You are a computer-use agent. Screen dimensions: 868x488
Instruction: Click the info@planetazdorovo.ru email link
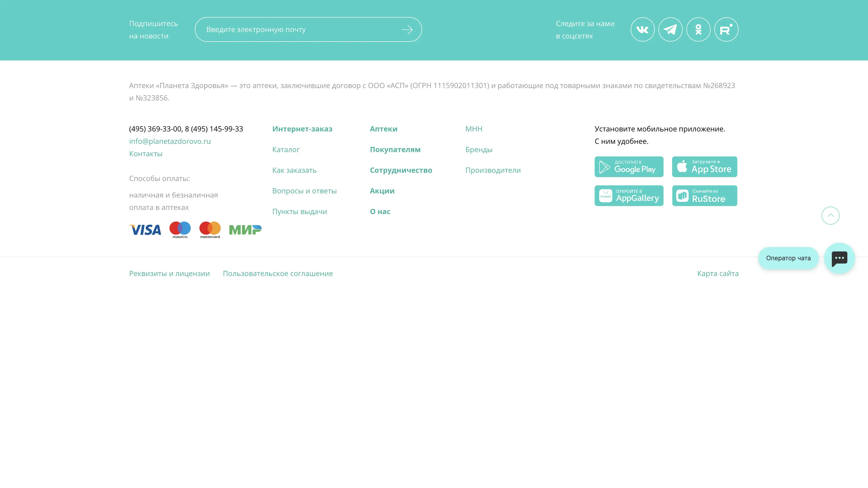click(170, 141)
